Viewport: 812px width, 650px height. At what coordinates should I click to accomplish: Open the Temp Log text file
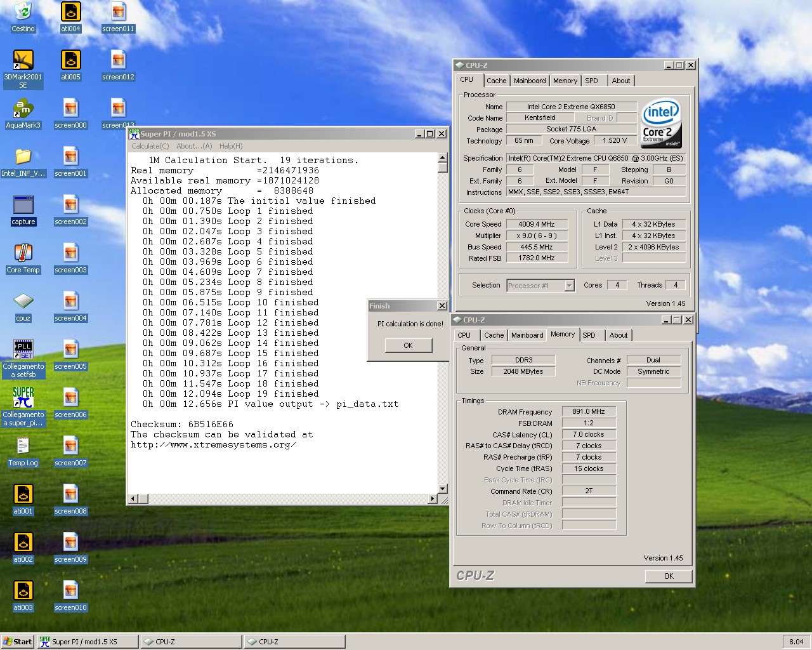pos(23,446)
